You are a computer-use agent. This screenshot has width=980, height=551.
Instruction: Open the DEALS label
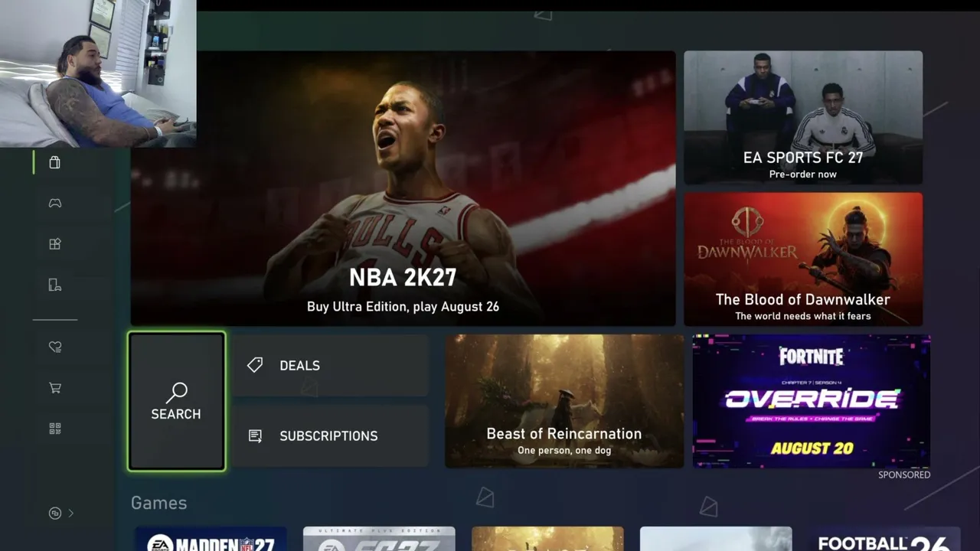point(300,366)
